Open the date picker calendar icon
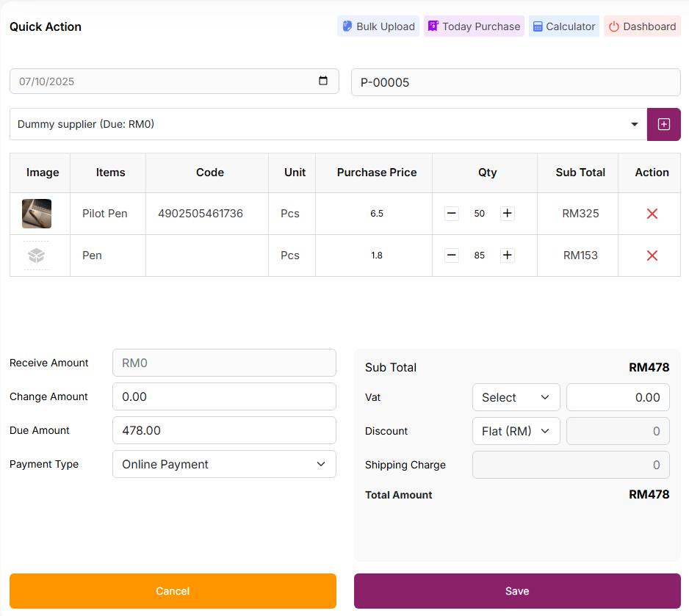Screen dimensions: 689x616 [323, 81]
